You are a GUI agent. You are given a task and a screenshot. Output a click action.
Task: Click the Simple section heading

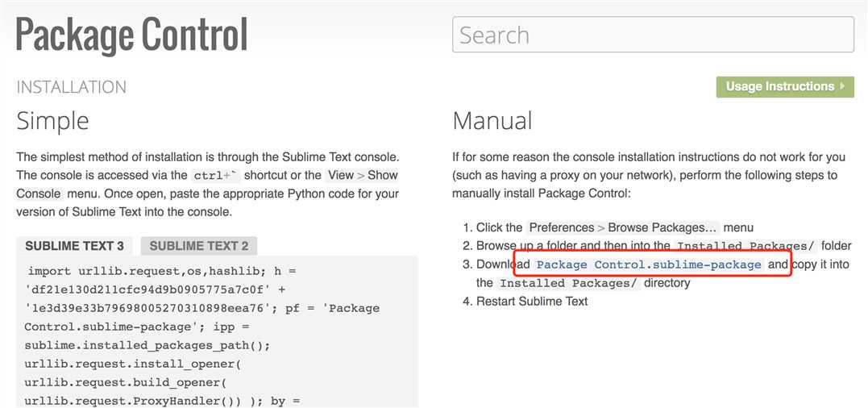tap(52, 121)
